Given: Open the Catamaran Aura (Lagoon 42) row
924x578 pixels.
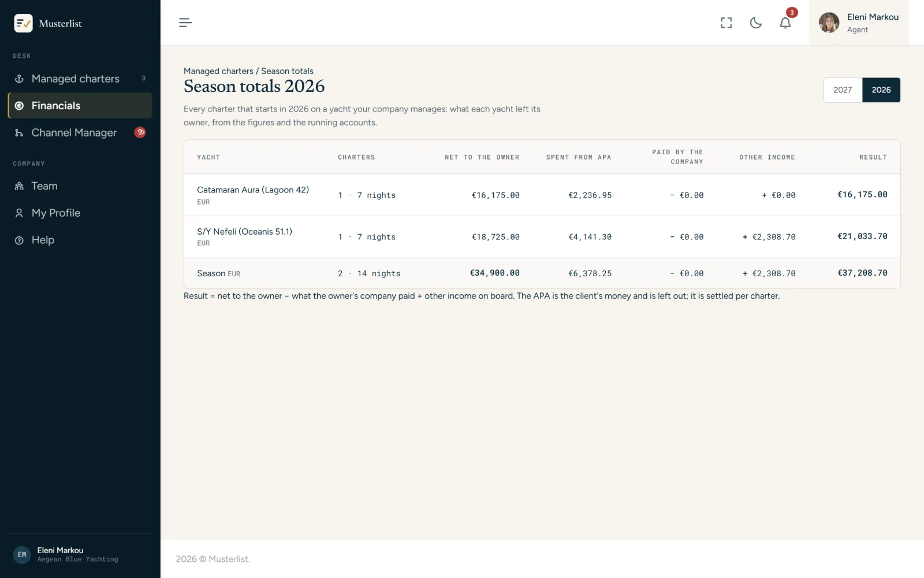Looking at the screenshot, I should [542, 195].
